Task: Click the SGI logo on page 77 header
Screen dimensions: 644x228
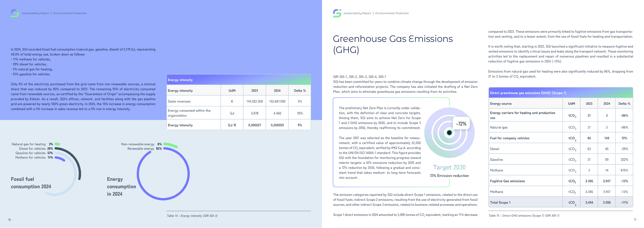Action: click(337, 13)
